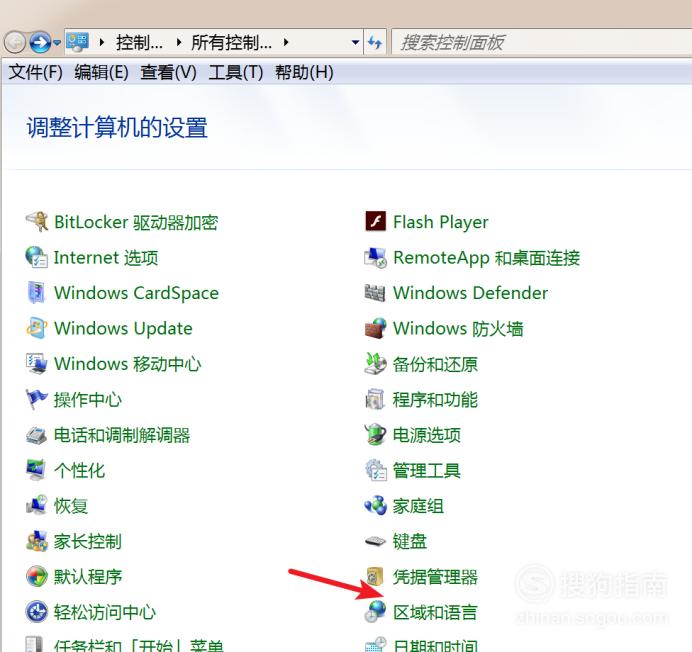Image resolution: width=692 pixels, height=652 pixels.
Task: Click the RemoteApp 和桌面连接 icon
Action: click(x=376, y=257)
